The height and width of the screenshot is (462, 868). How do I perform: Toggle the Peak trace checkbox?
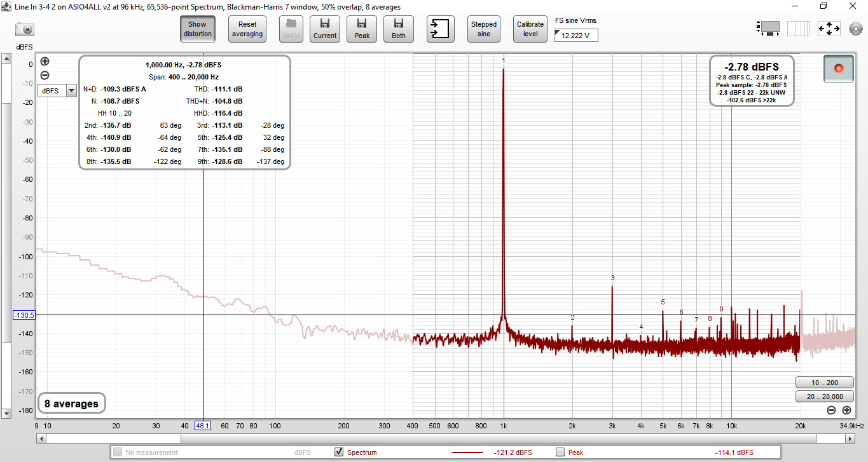[560, 452]
